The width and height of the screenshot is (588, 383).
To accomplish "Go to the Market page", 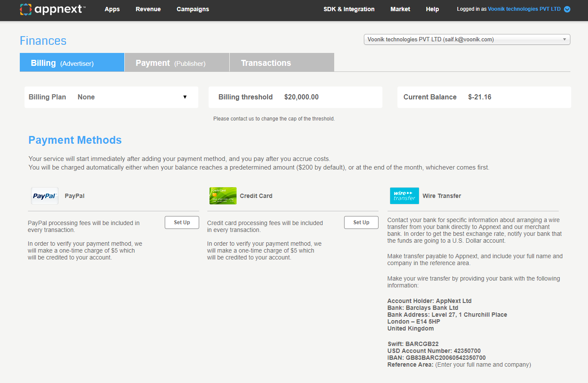I will pyautogui.click(x=400, y=9).
